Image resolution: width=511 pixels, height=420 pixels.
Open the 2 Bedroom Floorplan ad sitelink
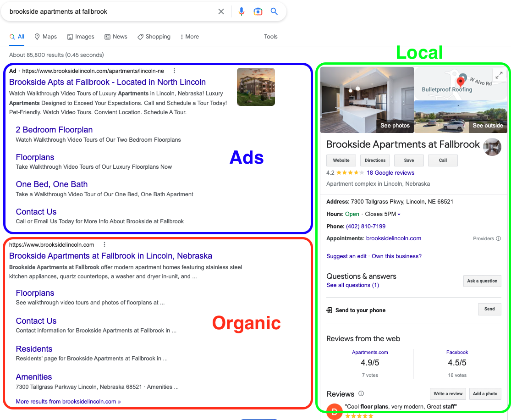pos(55,130)
